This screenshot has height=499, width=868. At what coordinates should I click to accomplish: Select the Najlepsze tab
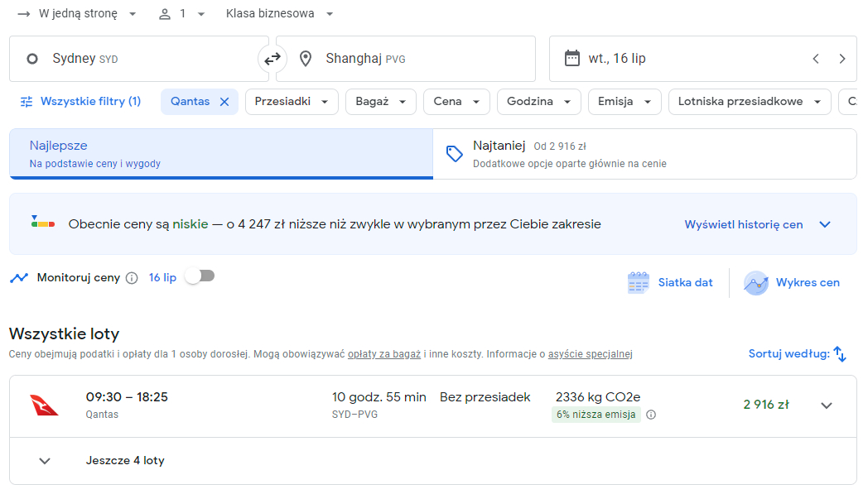coord(221,154)
